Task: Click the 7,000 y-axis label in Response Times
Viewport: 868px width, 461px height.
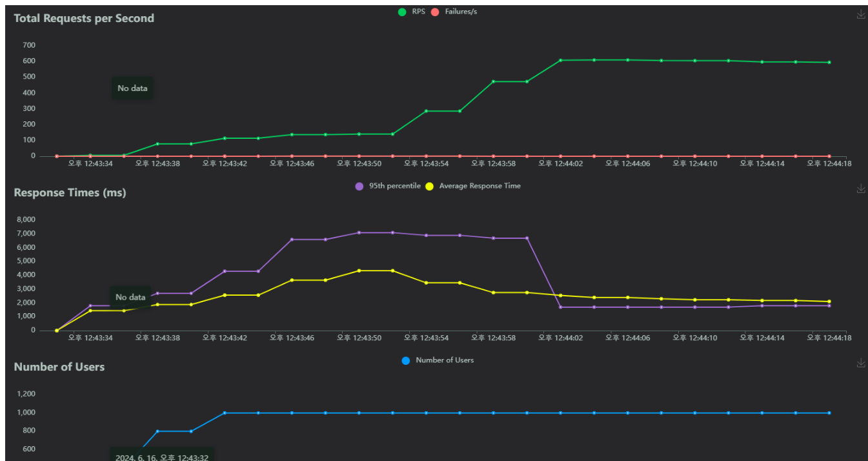Action: point(25,234)
